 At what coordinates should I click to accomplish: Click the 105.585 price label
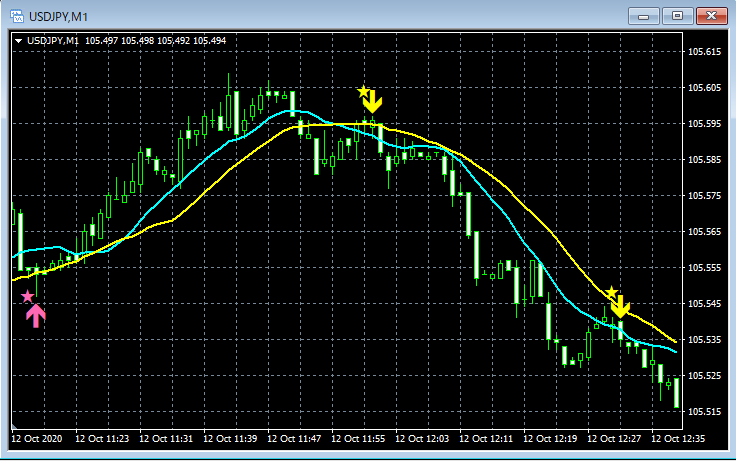[704, 160]
